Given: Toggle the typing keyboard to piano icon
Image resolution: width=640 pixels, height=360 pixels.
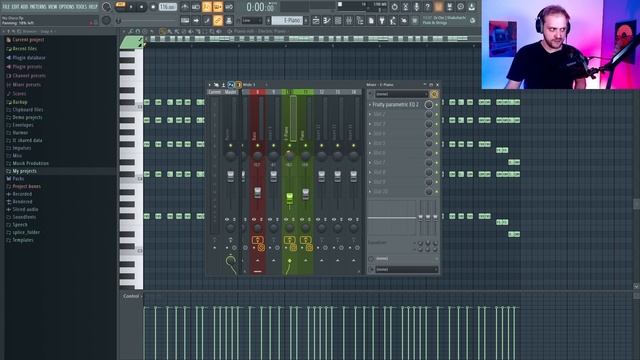Looking at the screenshot, I should click(x=185, y=20).
